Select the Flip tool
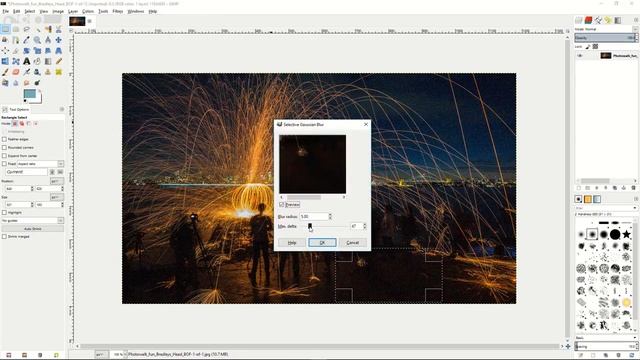Viewport: 640px width, 360px height. tap(5, 61)
